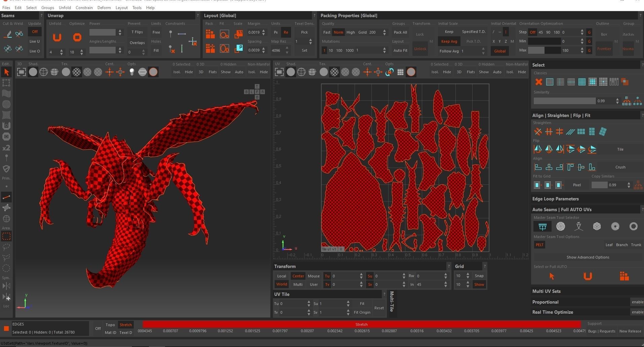Click the Tu input field in Transform

pyautogui.click(x=345, y=276)
